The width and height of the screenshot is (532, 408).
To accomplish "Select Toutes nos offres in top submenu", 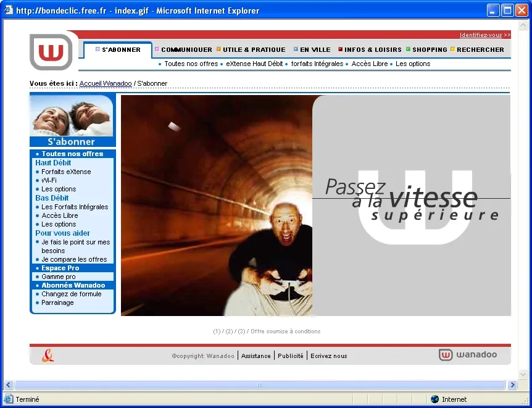I will click(x=191, y=64).
